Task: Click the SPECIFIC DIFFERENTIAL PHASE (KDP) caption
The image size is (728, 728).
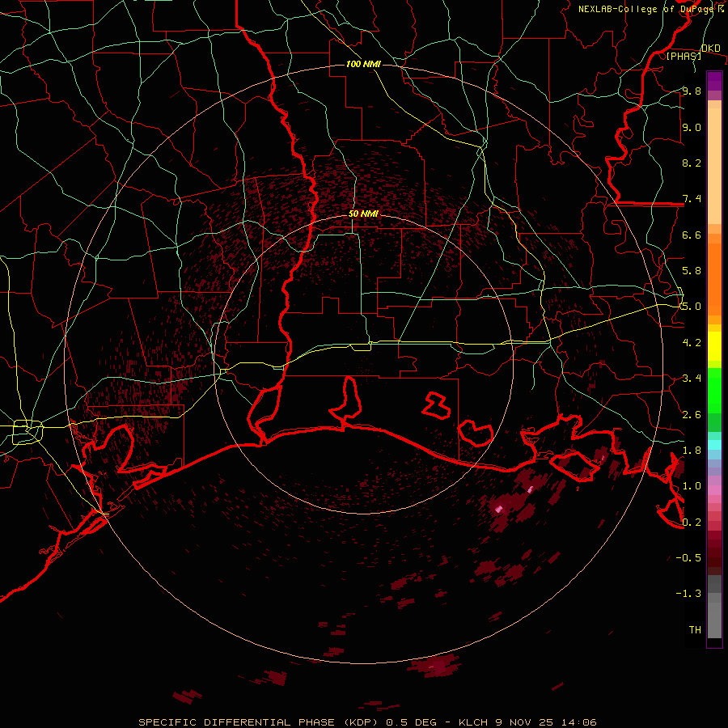Action: 260,722
